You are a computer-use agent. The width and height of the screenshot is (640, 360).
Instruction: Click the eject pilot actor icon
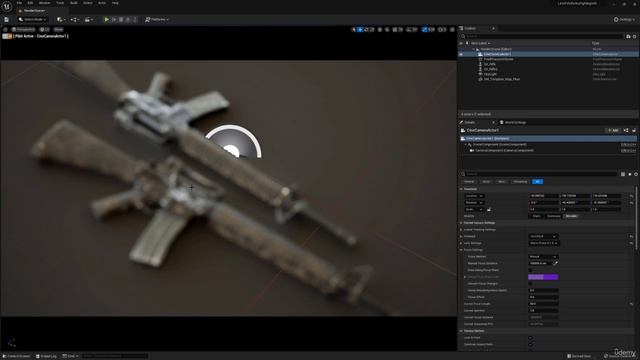click(5, 36)
